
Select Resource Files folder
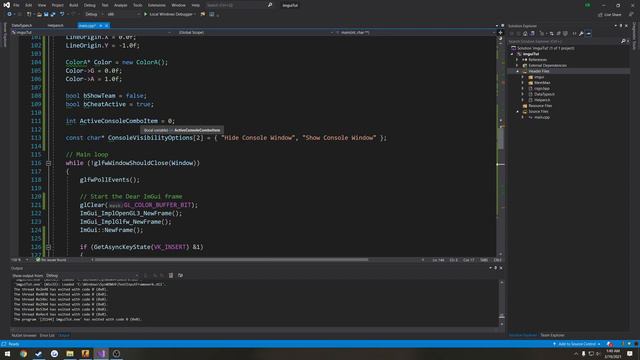(x=540, y=106)
